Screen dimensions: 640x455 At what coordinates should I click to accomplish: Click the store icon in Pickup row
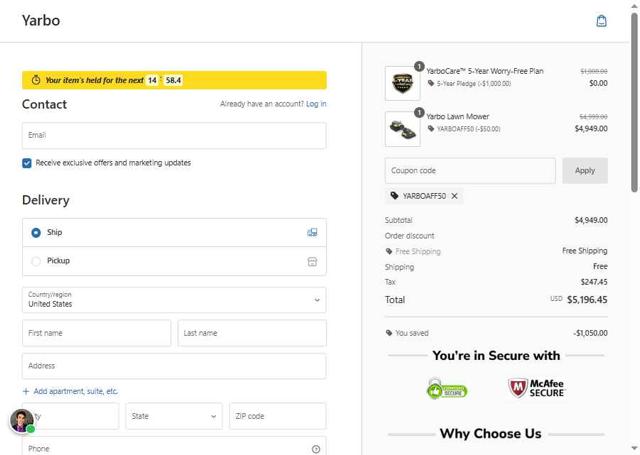click(x=312, y=262)
